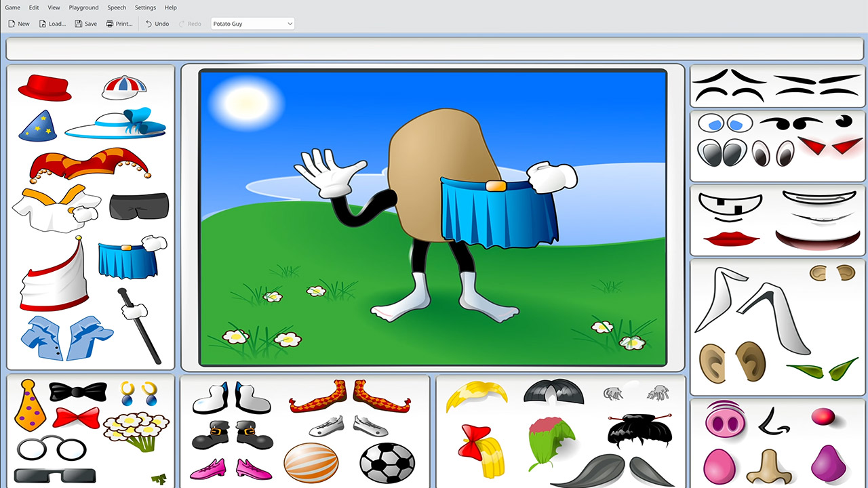Click the Save toolbar button
The image size is (868, 488).
click(x=85, y=24)
